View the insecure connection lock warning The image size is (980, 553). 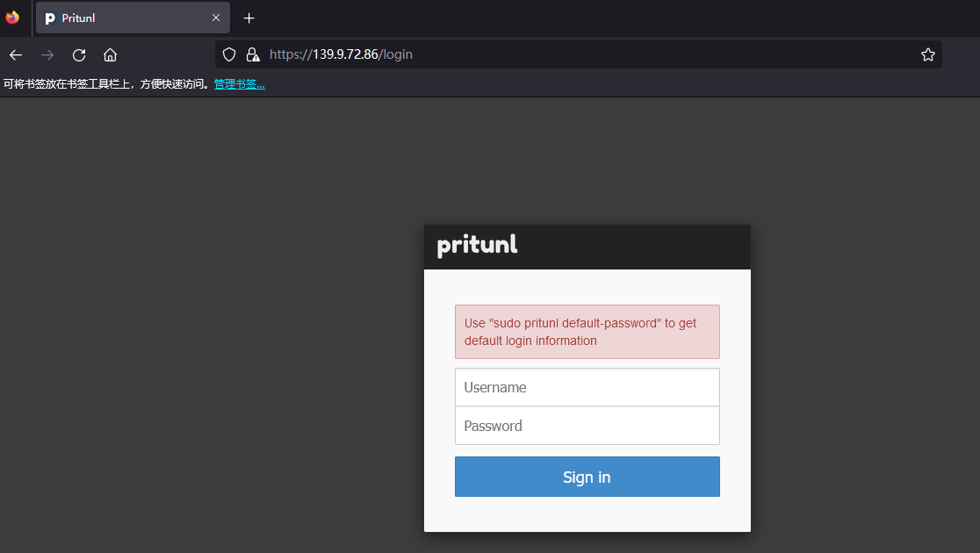click(x=253, y=54)
